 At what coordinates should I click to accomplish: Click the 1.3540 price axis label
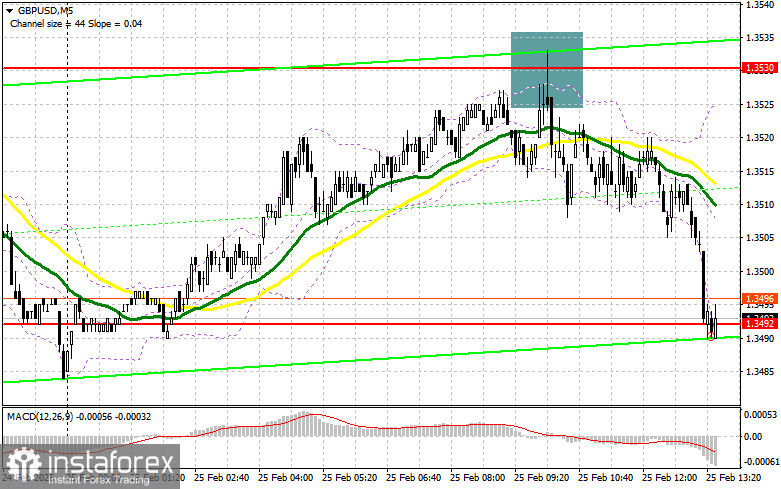pyautogui.click(x=760, y=4)
